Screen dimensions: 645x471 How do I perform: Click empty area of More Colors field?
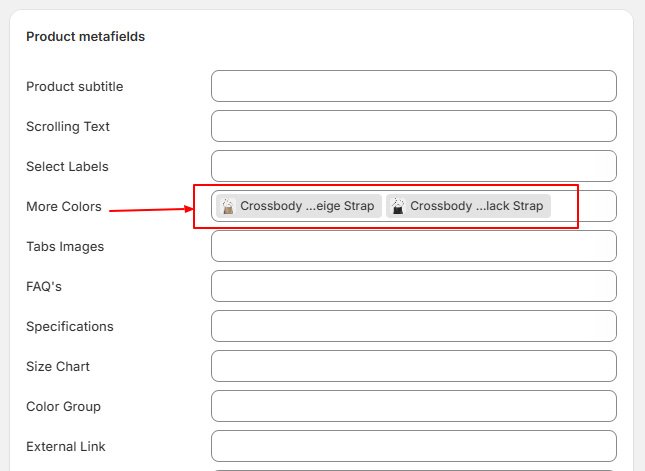pos(583,206)
